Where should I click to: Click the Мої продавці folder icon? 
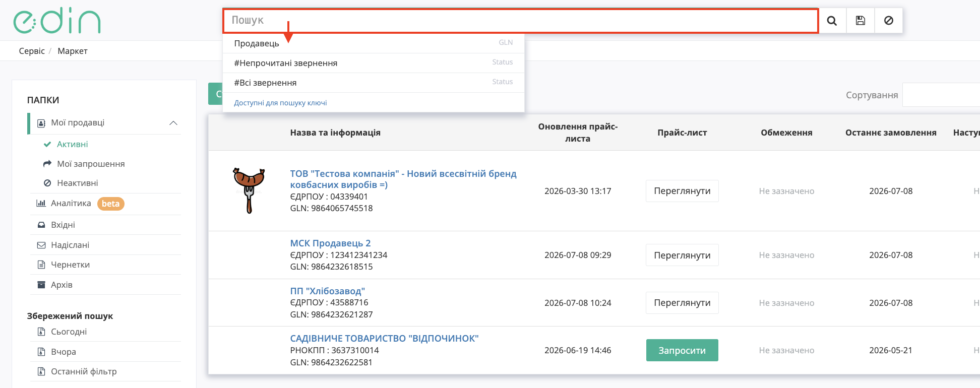click(42, 123)
